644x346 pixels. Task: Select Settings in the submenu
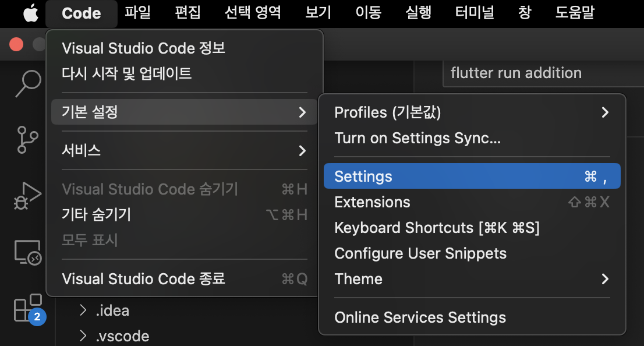pyautogui.click(x=472, y=176)
